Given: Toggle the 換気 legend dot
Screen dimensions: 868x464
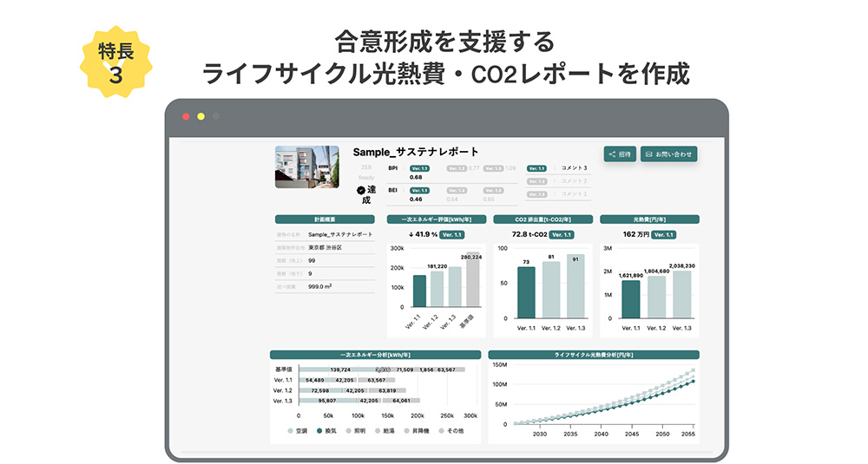Looking at the screenshot, I should [320, 430].
